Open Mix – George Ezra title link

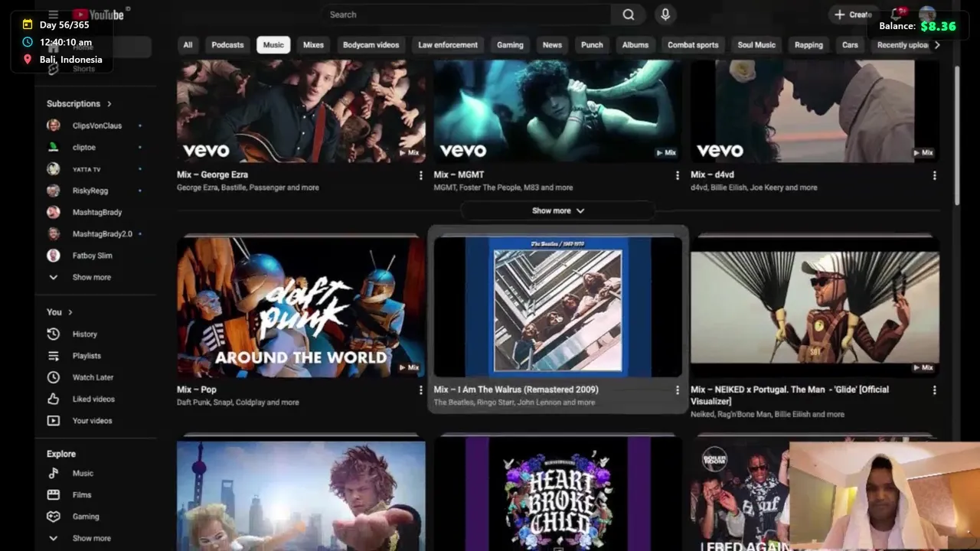(212, 174)
